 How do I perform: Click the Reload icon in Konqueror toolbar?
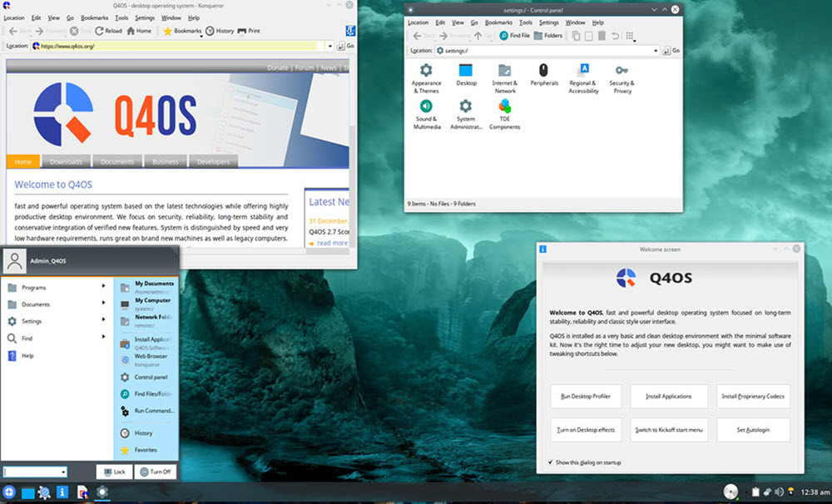[99, 31]
